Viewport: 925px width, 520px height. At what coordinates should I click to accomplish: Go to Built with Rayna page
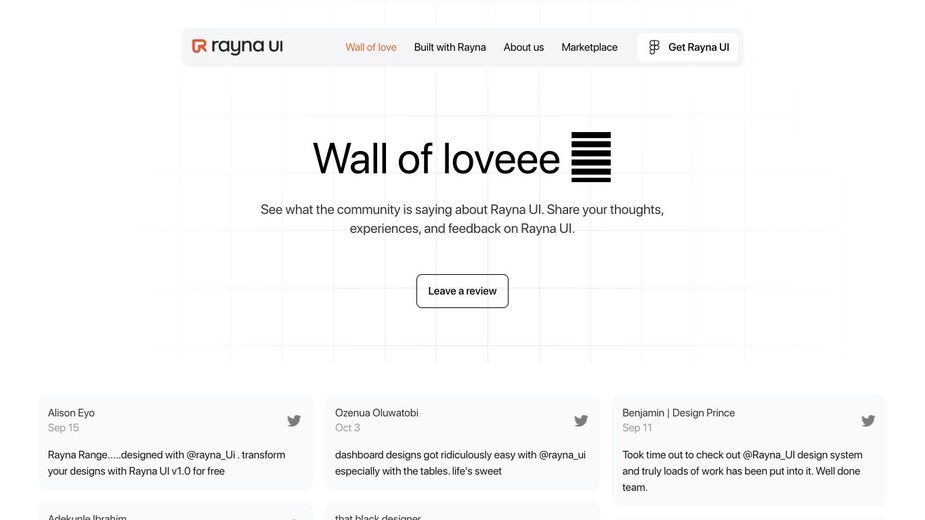[x=450, y=47]
